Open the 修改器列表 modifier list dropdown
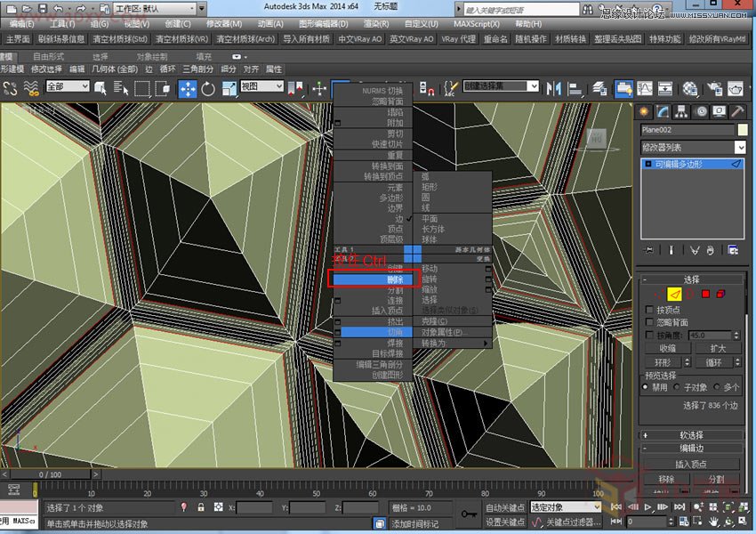This screenshot has height=534, width=756. click(694, 147)
